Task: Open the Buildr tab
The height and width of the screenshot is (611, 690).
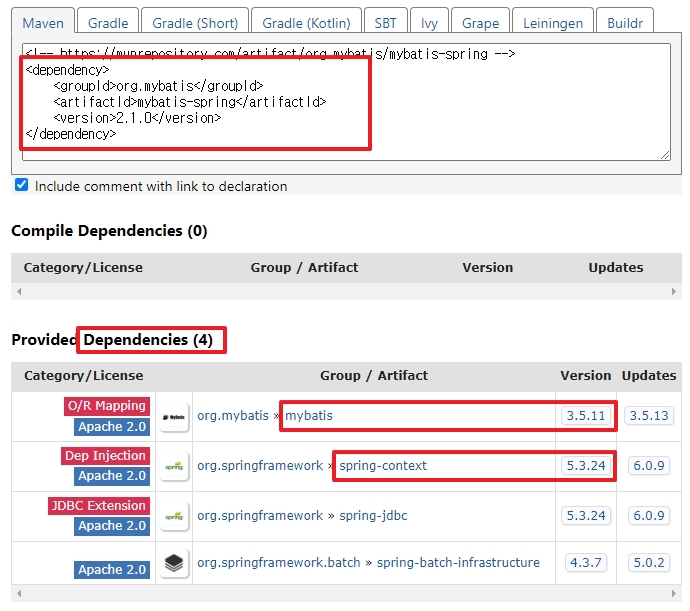Action: pyautogui.click(x=625, y=22)
